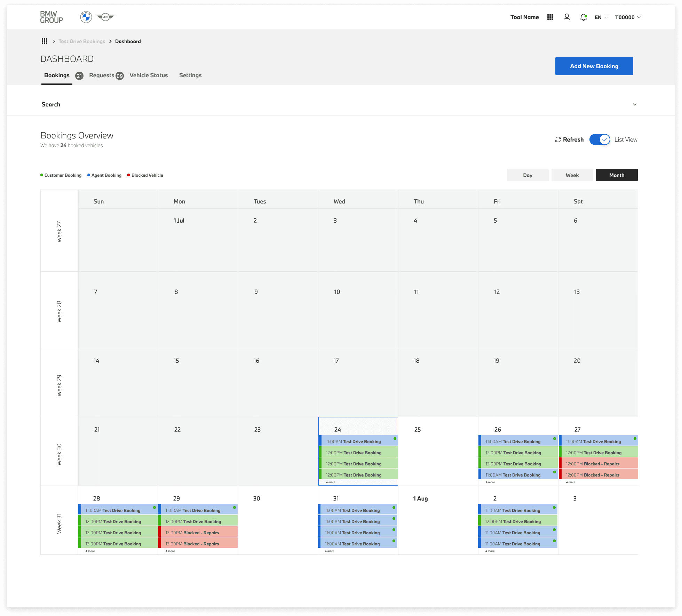
Task: Click the MINI wings logo icon
Action: pyautogui.click(x=105, y=17)
